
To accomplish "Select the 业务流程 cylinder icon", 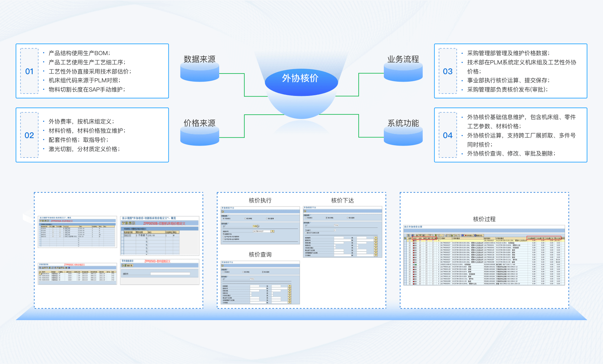I will click(403, 72).
